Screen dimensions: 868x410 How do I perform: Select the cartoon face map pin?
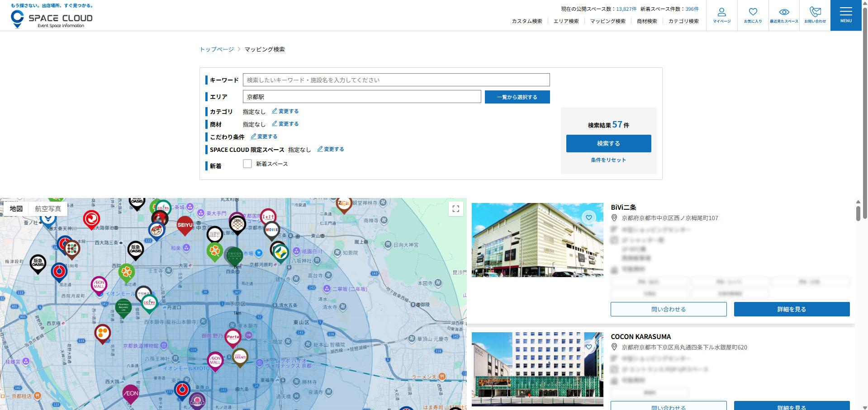pos(157,231)
